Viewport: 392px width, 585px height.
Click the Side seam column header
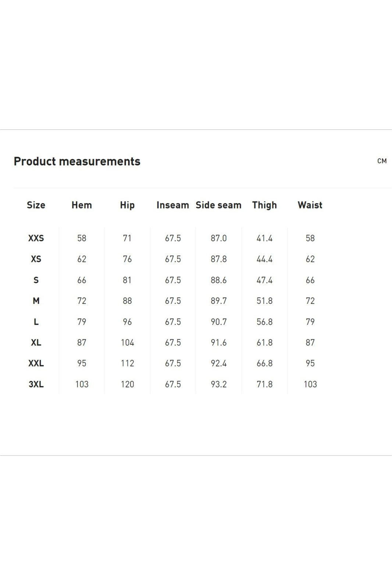tap(218, 205)
